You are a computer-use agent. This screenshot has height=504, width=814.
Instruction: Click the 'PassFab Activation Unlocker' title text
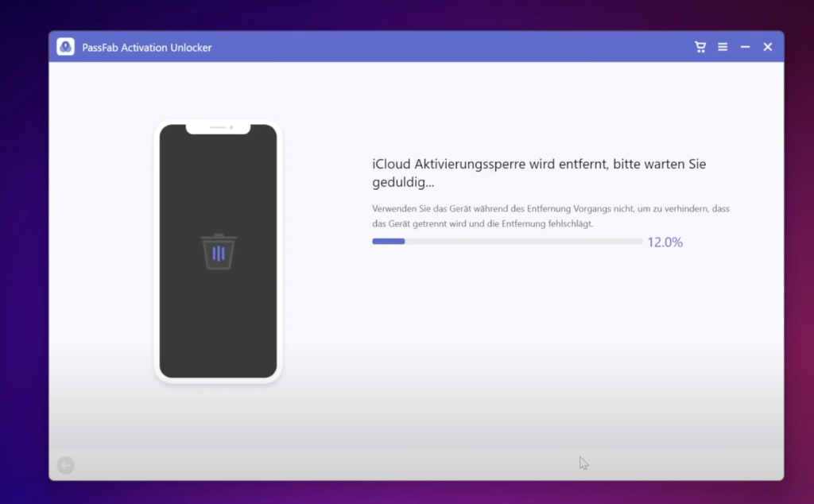(x=147, y=47)
